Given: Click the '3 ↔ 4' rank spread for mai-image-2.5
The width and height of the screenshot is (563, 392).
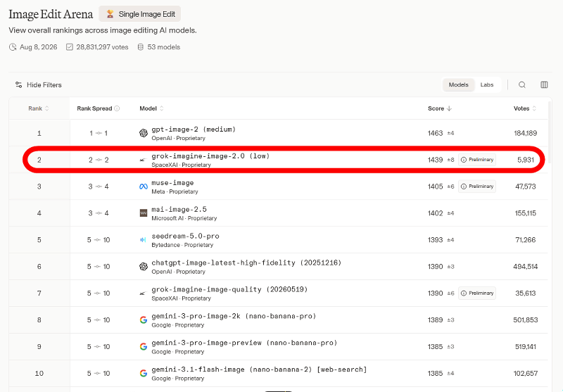Looking at the screenshot, I should (x=99, y=213).
